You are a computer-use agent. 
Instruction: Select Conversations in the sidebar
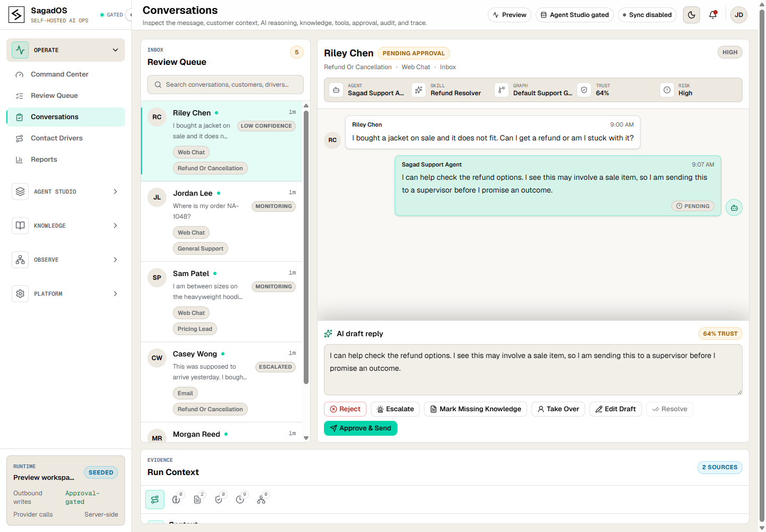coord(65,117)
